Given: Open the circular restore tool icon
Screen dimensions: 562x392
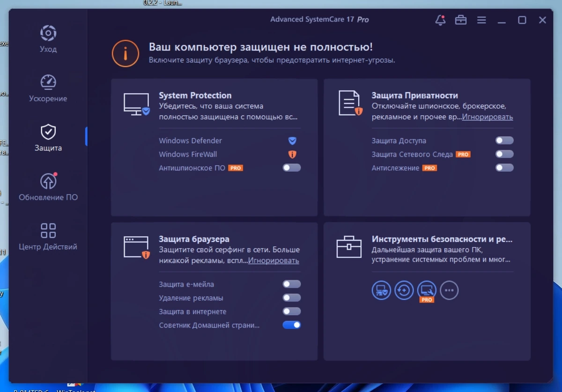Looking at the screenshot, I should tap(404, 290).
